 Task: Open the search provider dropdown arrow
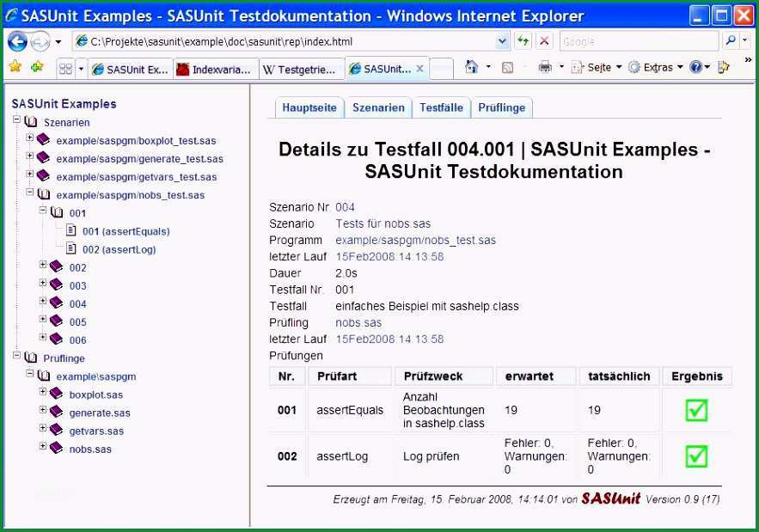(x=744, y=41)
